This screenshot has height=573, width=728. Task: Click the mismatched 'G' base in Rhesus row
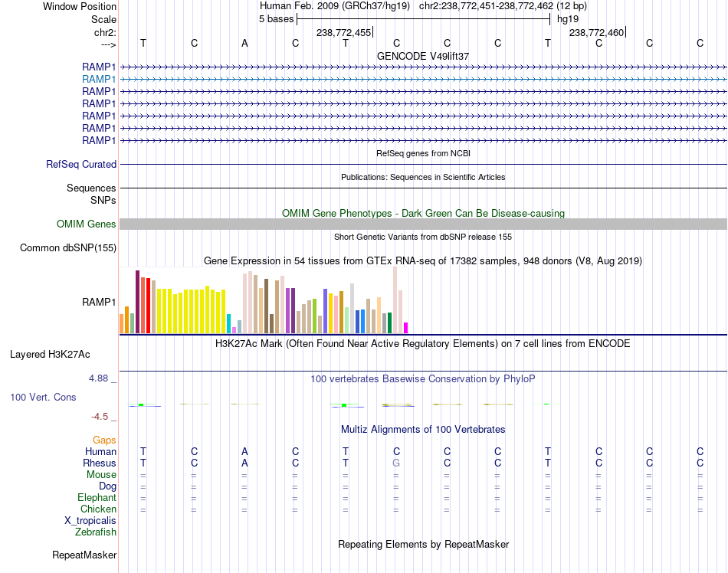[x=396, y=463]
